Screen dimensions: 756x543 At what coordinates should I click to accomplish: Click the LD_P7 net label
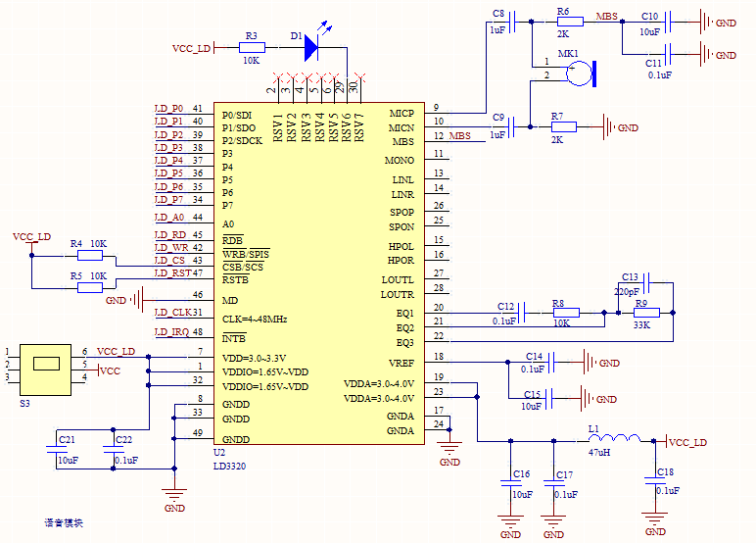[168, 199]
